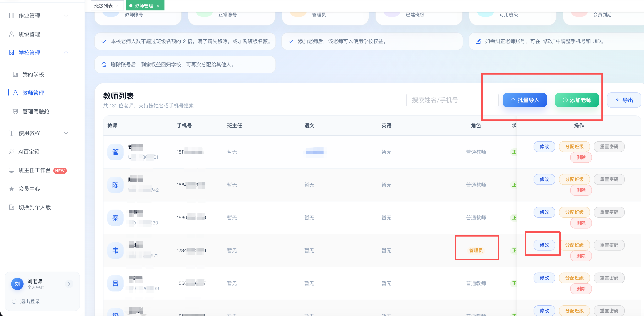The height and width of the screenshot is (316, 644).
Task: Click 修改 in the 韦 row
Action: [544, 245]
